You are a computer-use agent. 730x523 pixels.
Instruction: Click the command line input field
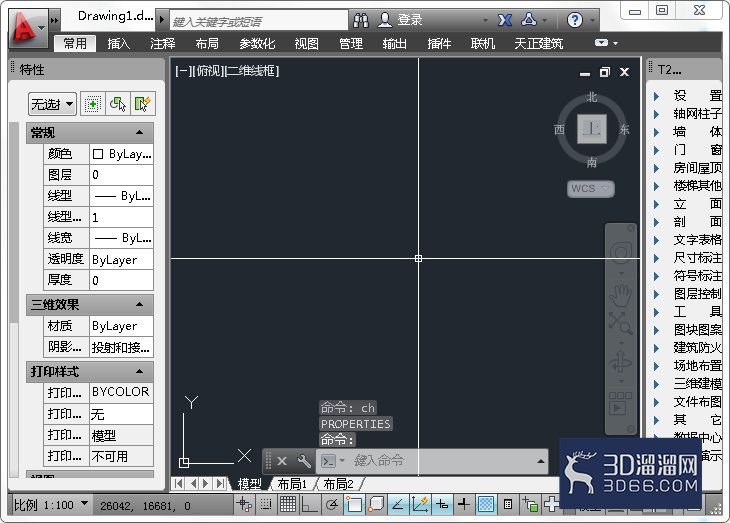(442, 461)
